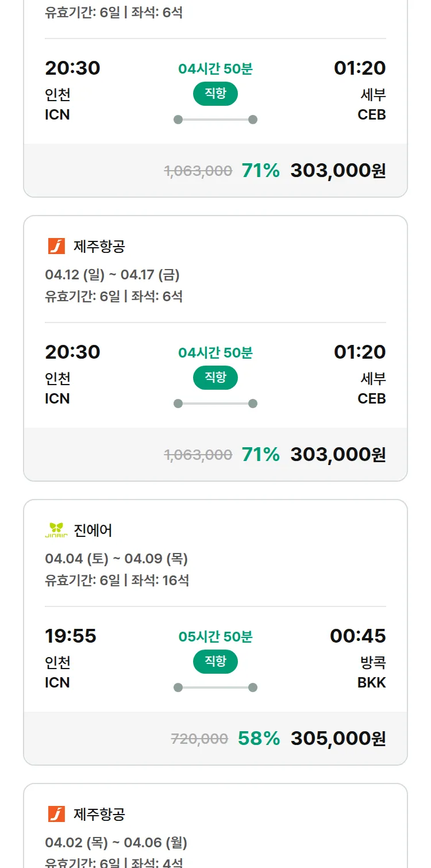The height and width of the screenshot is (868, 431).
Task: Open the 진에어 airline name
Action: click(x=93, y=530)
